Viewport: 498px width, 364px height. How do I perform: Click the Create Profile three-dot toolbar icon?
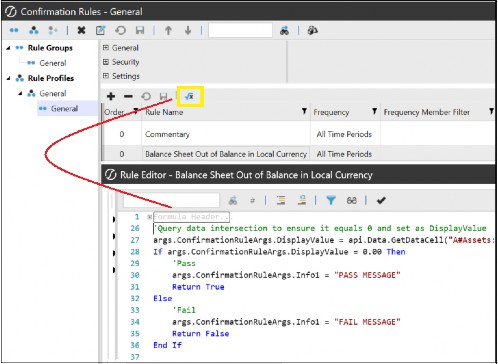pyautogui.click(x=34, y=31)
